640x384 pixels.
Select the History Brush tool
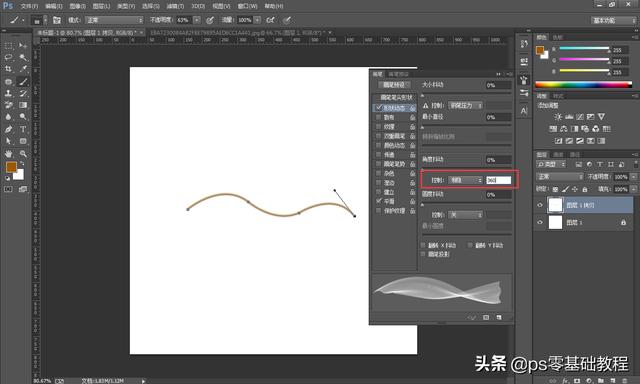click(x=23, y=93)
